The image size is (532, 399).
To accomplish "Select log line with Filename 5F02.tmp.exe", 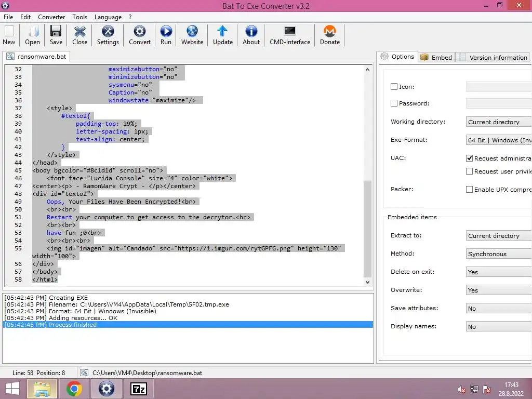I will [188, 304].
